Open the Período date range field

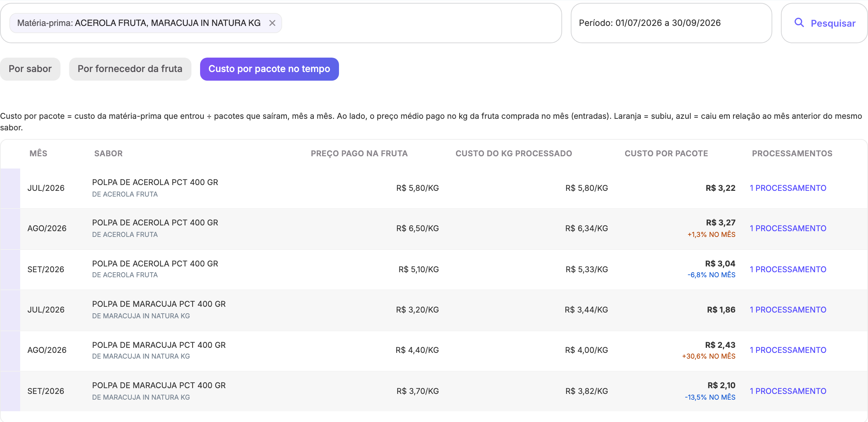pyautogui.click(x=671, y=23)
